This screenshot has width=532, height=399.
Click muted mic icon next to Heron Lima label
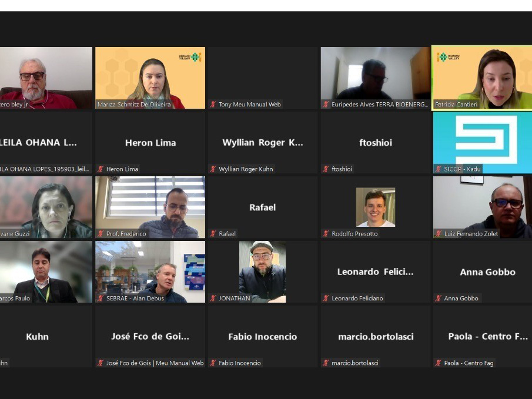[x=101, y=169]
